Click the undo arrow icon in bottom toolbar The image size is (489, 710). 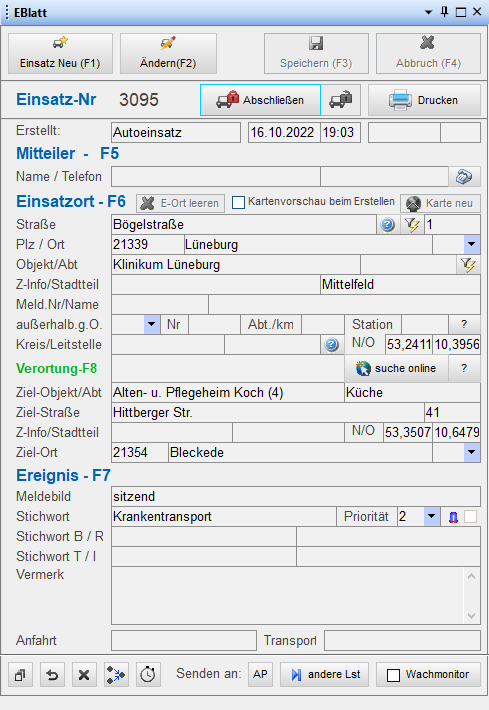(52, 675)
